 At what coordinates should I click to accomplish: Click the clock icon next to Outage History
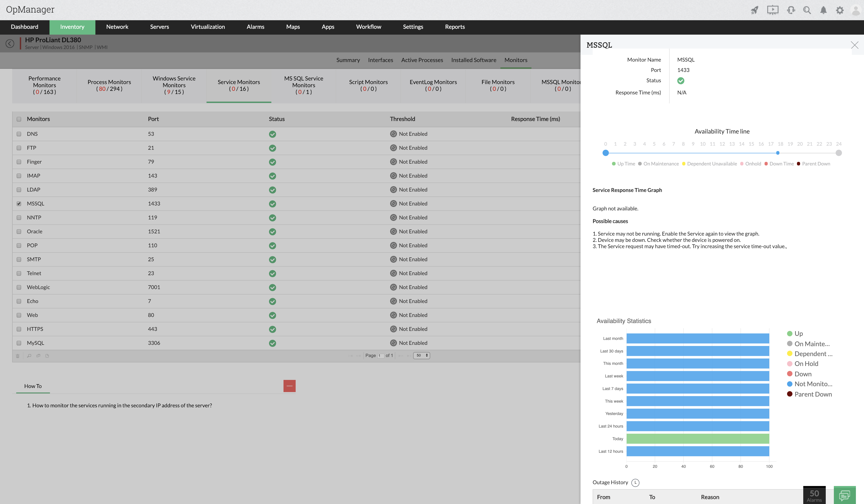click(x=635, y=482)
